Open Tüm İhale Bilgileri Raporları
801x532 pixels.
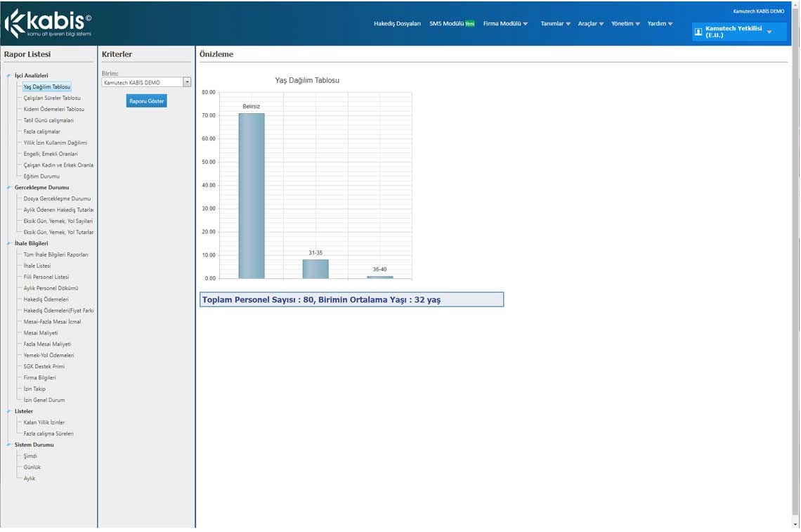click(x=56, y=255)
